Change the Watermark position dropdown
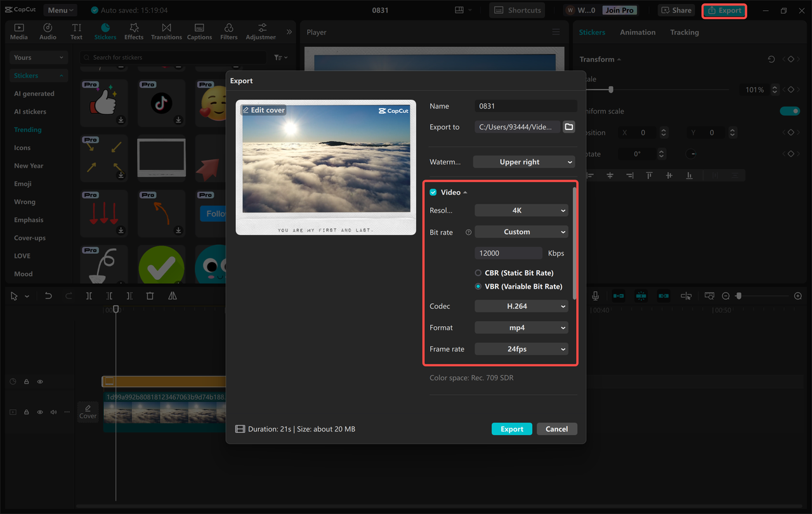This screenshot has height=514, width=812. click(523, 162)
